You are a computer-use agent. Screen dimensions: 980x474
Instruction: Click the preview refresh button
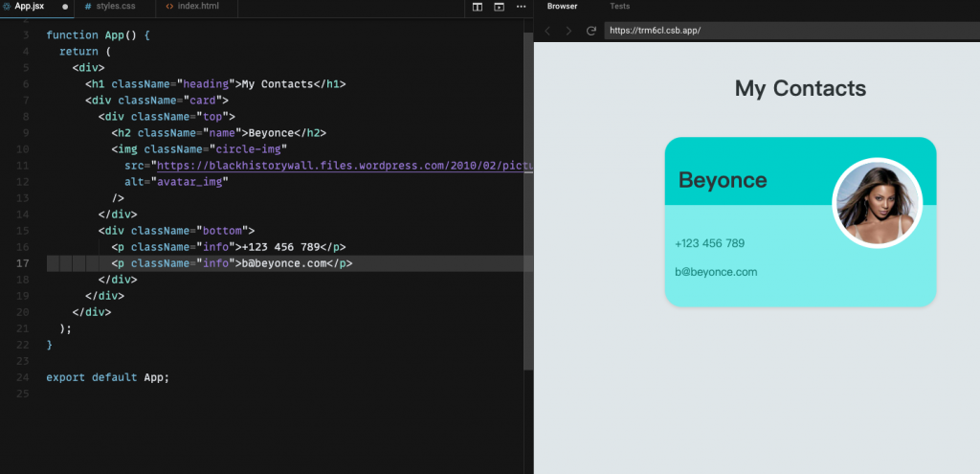[590, 31]
